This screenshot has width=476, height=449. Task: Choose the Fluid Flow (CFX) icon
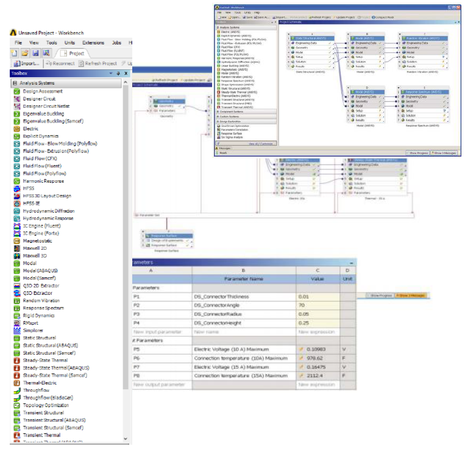pyautogui.click(x=17, y=158)
